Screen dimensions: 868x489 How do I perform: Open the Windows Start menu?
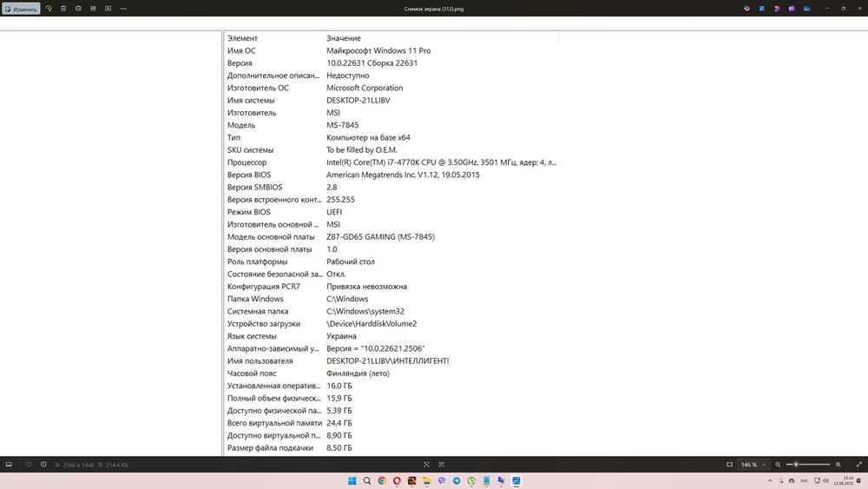pos(352,480)
